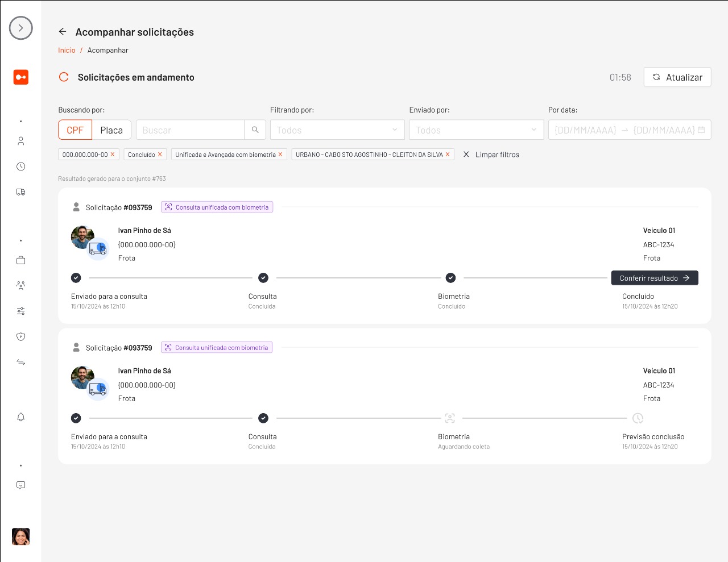
Task: Click the Atualizar button
Action: 677,77
